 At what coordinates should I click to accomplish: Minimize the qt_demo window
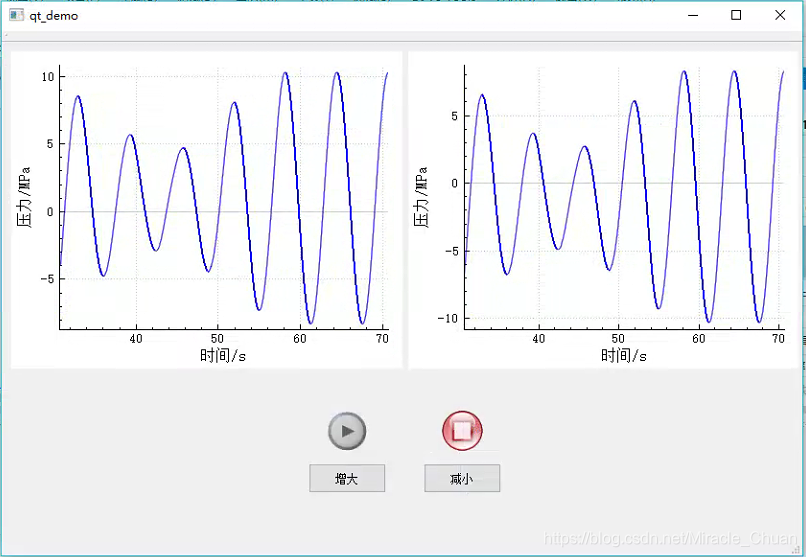coord(693,15)
